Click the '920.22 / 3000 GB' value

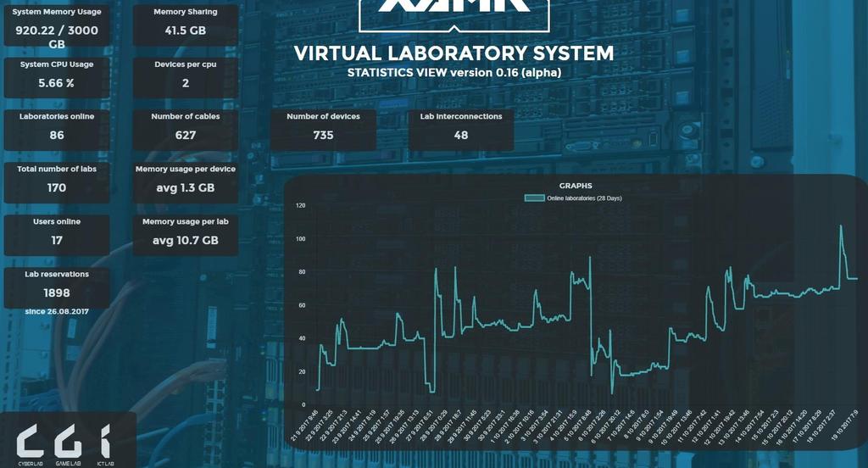point(57,37)
